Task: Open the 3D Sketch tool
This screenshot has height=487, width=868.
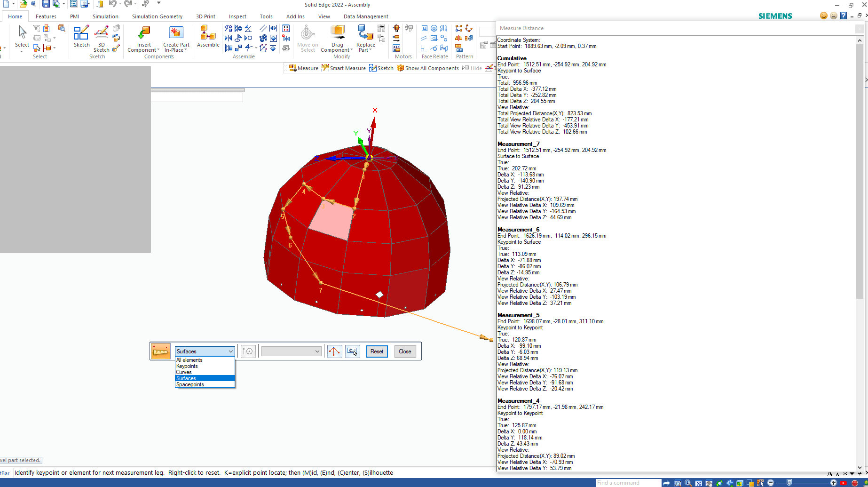Action: coord(101,39)
